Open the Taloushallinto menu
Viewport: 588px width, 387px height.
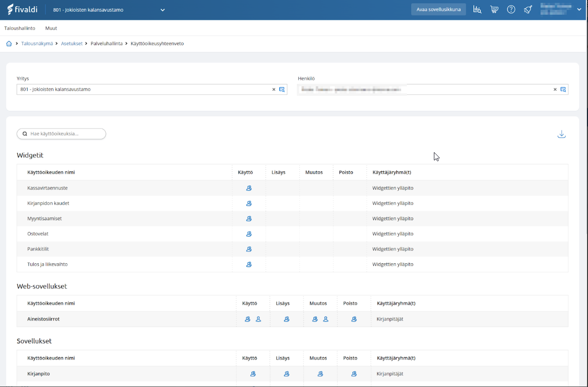click(x=19, y=28)
